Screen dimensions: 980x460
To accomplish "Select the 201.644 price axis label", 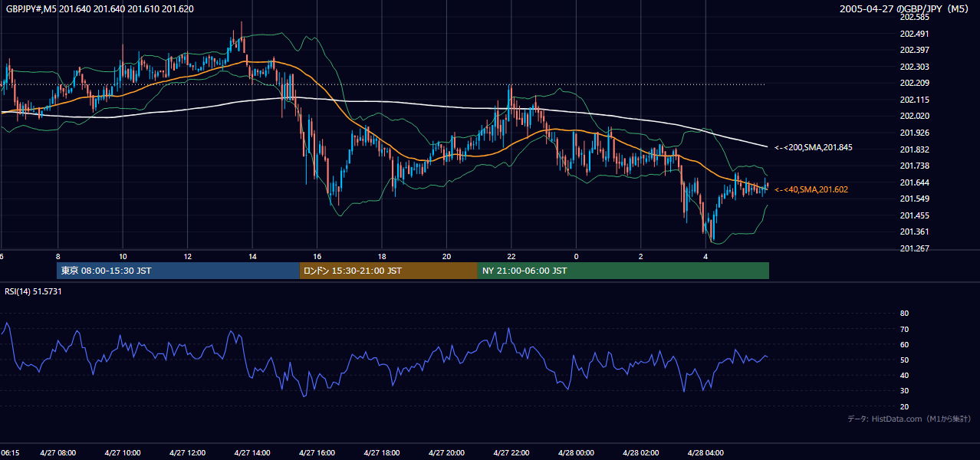I will [914, 182].
